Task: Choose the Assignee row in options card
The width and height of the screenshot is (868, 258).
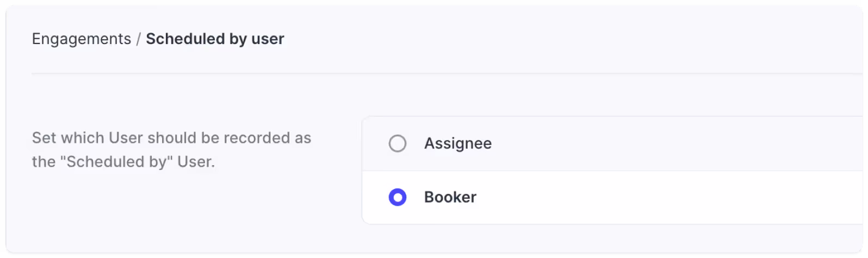Action: pyautogui.click(x=612, y=143)
